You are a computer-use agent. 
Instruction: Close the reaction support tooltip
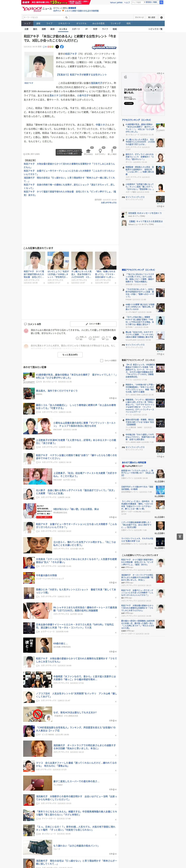coord(81,151)
